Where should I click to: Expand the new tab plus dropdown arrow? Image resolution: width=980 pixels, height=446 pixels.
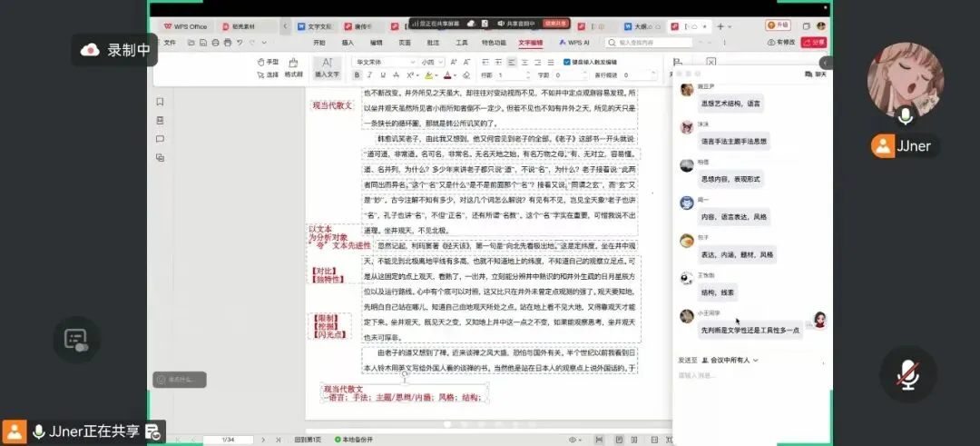[730, 26]
